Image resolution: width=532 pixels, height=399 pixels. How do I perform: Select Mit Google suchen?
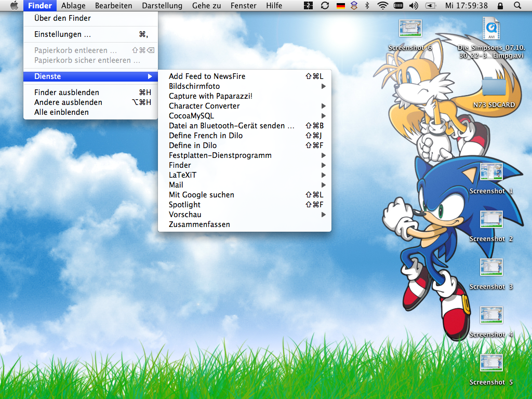click(245, 195)
